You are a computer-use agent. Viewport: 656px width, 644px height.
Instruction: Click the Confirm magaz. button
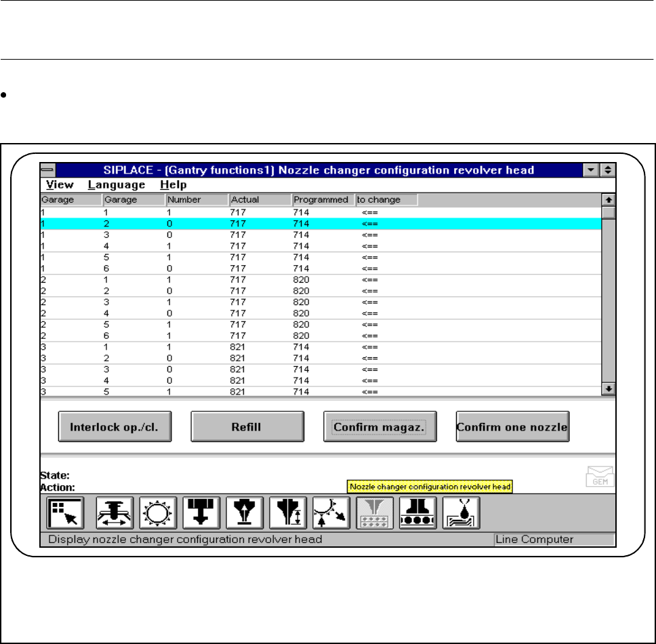(380, 426)
